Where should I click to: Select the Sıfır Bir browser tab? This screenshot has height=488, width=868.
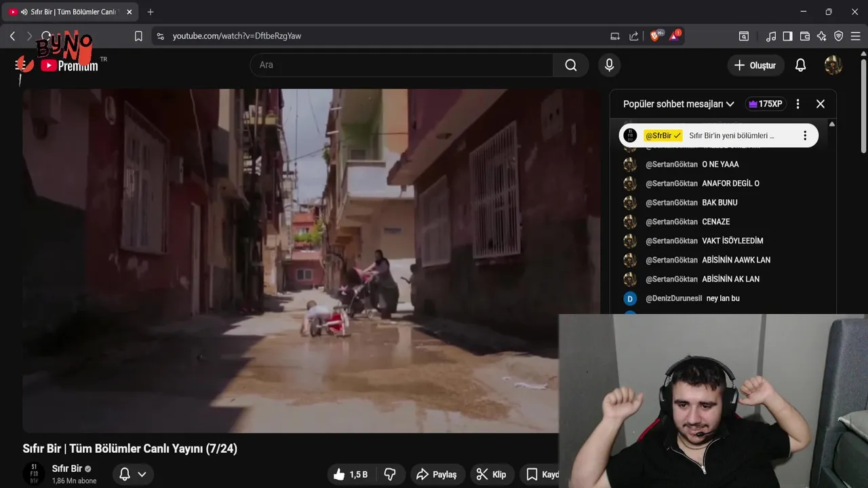pos(71,12)
